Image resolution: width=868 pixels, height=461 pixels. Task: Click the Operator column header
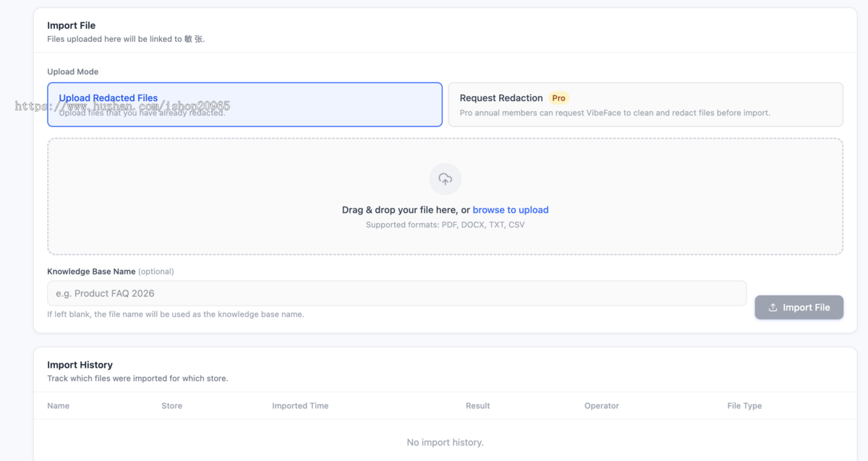coord(602,406)
